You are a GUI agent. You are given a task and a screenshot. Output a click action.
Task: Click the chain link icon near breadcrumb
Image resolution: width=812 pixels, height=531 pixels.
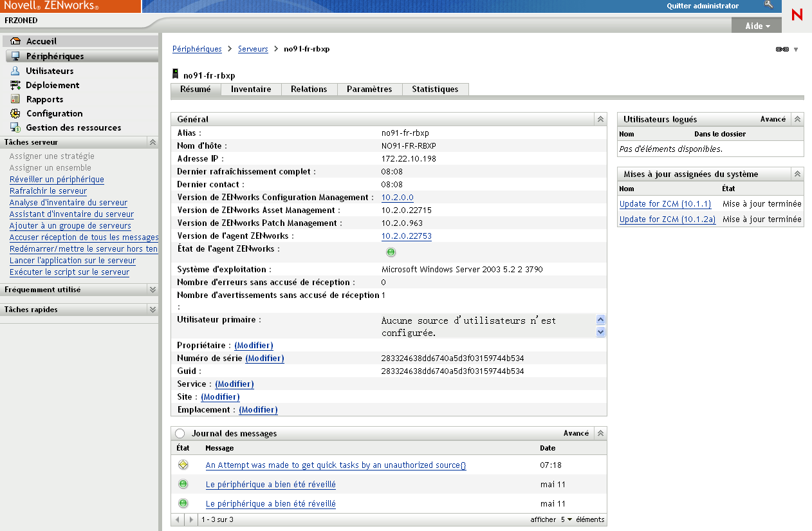pos(782,50)
